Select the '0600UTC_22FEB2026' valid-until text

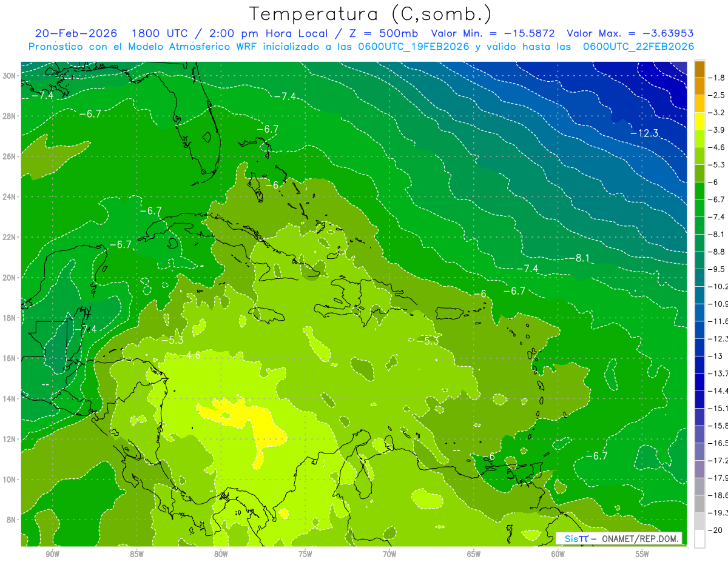[638, 47]
